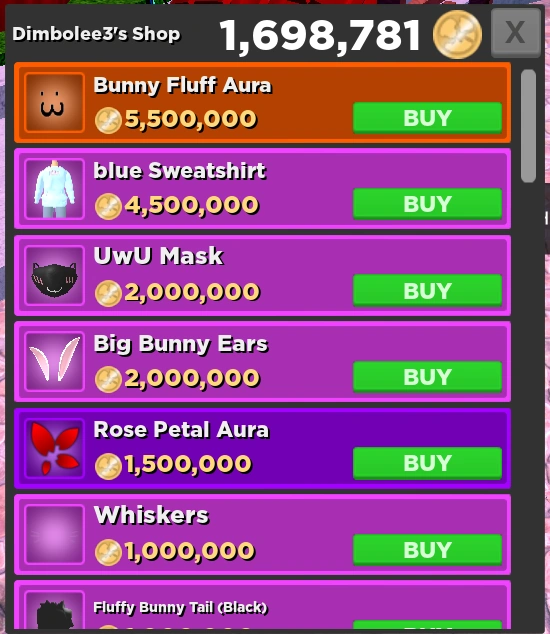
Task: Click the Whiskers item icon
Action: (55, 535)
